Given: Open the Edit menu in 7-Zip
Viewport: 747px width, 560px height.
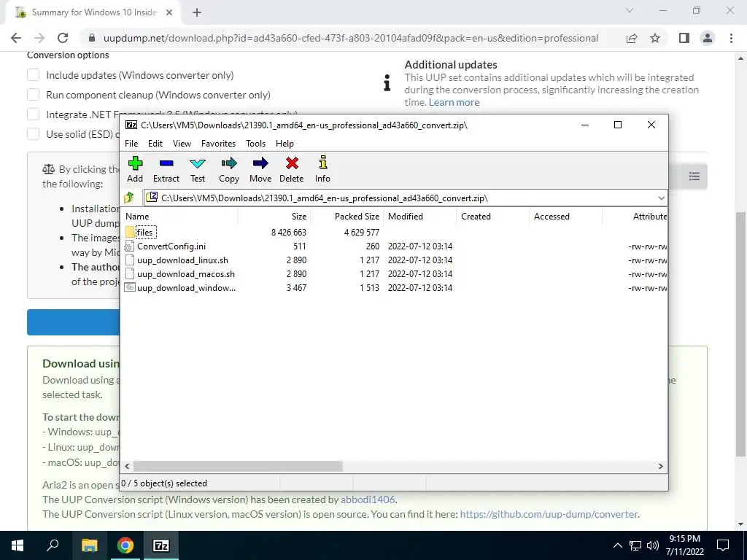Looking at the screenshot, I should point(155,144).
